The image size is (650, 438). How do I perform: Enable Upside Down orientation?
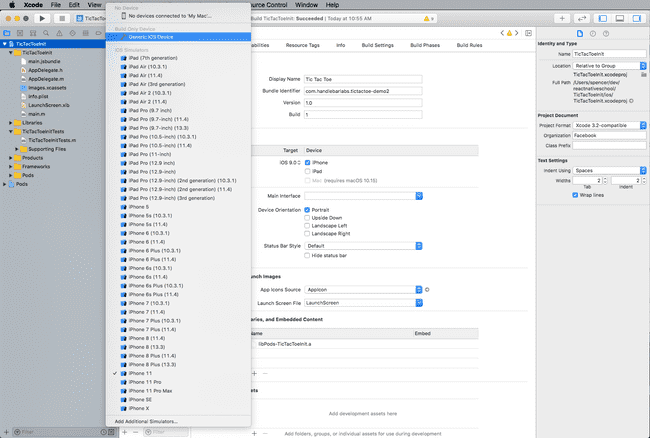307,218
